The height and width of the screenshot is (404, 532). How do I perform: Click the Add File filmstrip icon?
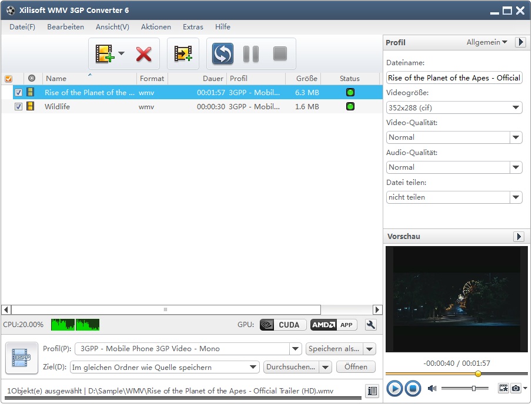104,54
